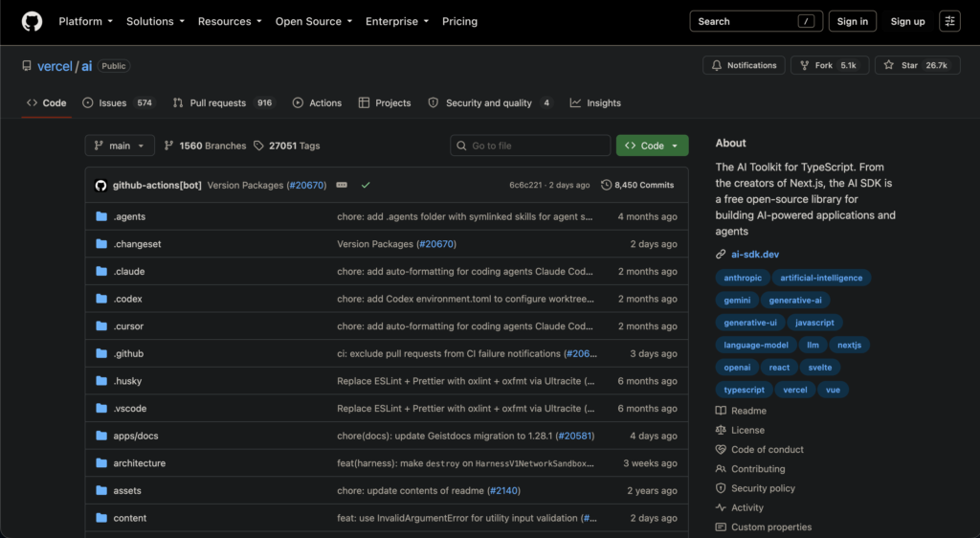Click the github-actions[bot] avatar
Screen dimensions: 980x538
tap(100, 186)
